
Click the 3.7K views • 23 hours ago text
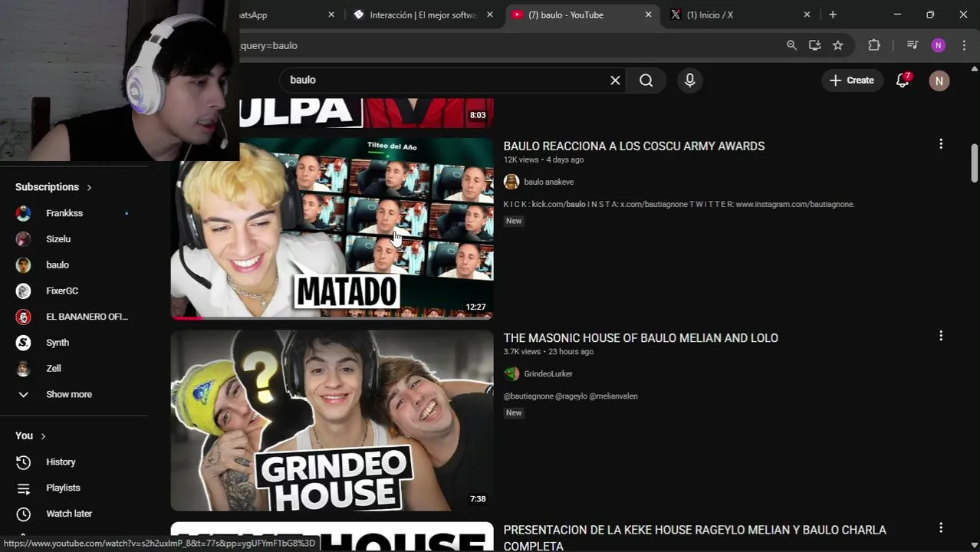[548, 351]
